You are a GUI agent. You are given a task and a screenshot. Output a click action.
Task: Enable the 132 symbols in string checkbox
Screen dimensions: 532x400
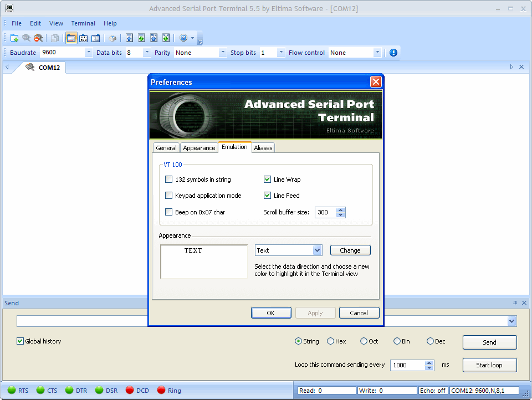pos(169,179)
